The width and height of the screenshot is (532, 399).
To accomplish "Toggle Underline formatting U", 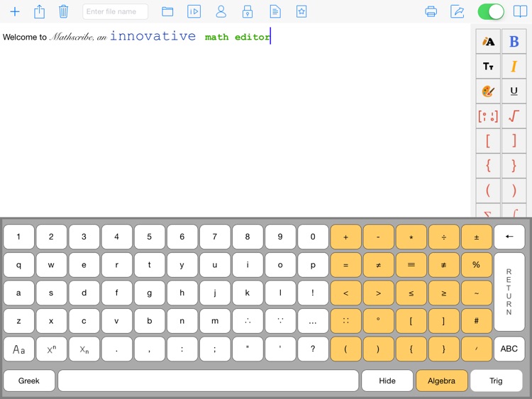I will pyautogui.click(x=514, y=91).
